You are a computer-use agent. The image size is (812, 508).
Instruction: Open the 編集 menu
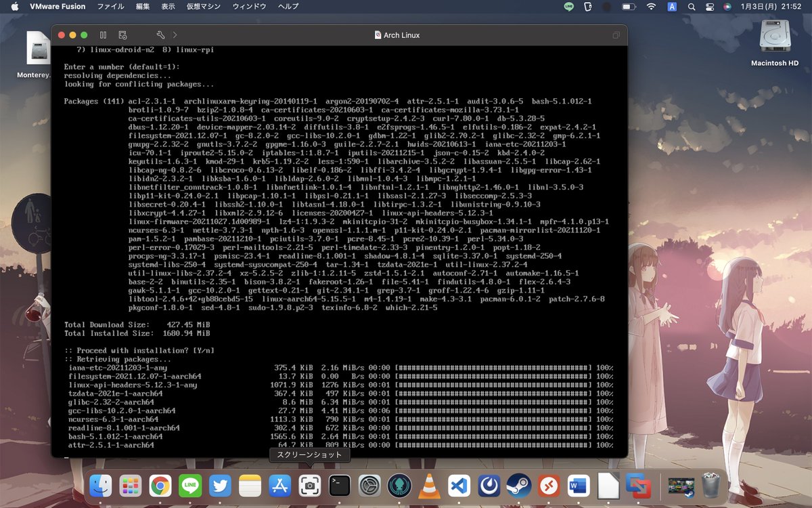click(x=143, y=7)
